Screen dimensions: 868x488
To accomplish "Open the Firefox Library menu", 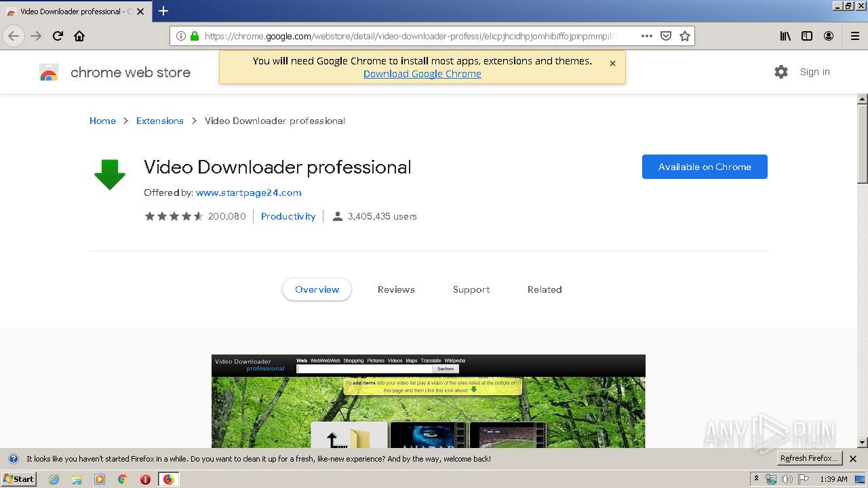I will [785, 36].
